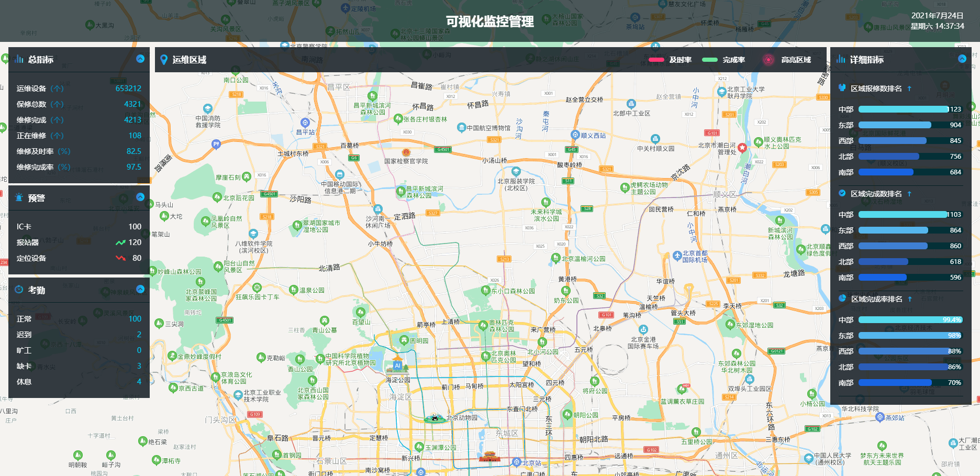Viewport: 980px width, 476px height.
Task: Sort 区域完成数排名 with arrow
Action: click(909, 194)
